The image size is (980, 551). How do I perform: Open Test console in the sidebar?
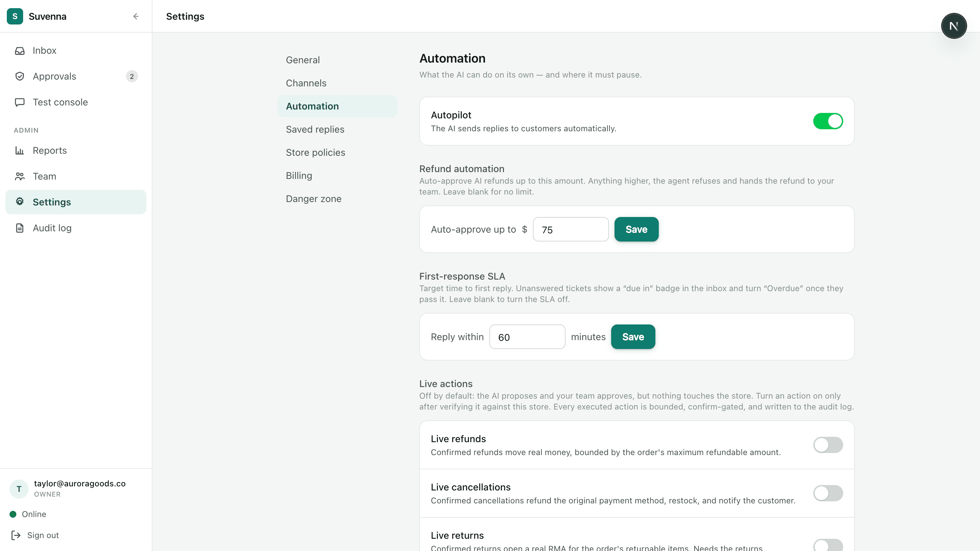76,102
